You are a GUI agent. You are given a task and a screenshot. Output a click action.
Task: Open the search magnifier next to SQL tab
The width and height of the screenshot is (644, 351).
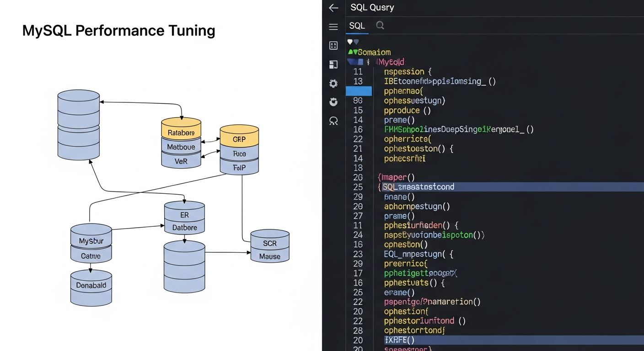tap(380, 26)
